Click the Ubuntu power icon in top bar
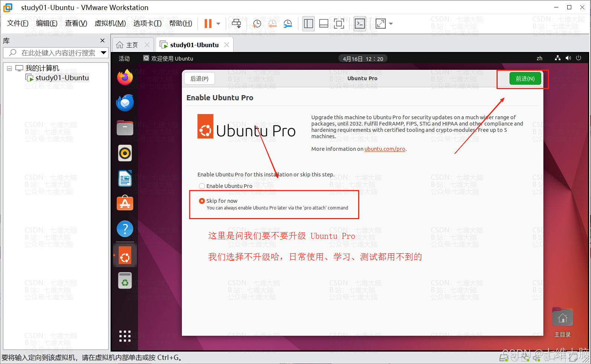Image resolution: width=591 pixels, height=364 pixels. click(x=578, y=58)
